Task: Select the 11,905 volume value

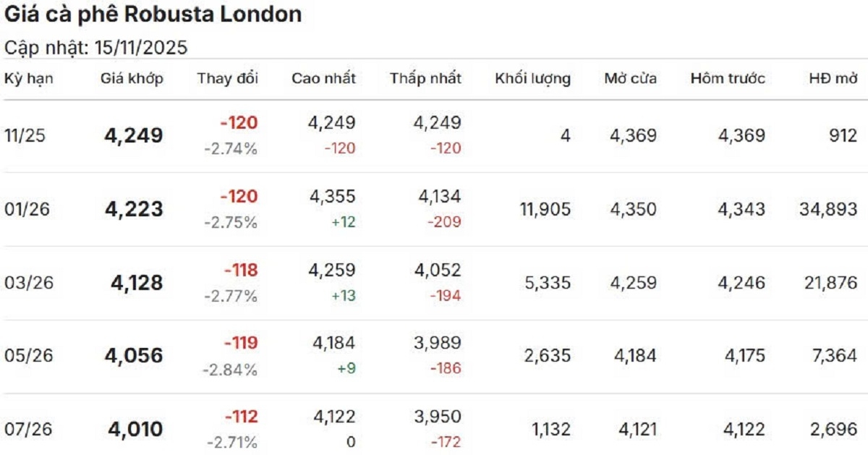Action: click(545, 210)
